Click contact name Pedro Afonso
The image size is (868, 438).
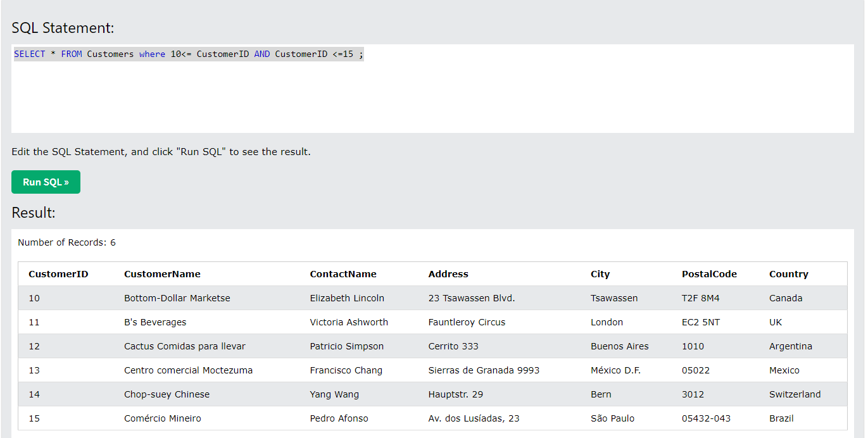click(x=339, y=418)
